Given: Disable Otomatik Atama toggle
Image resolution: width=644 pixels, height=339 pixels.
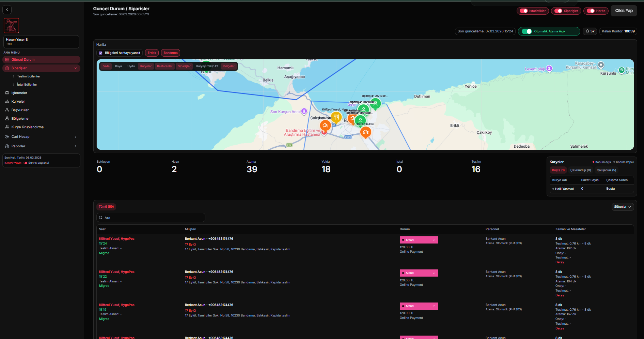Looking at the screenshot, I should (527, 31).
